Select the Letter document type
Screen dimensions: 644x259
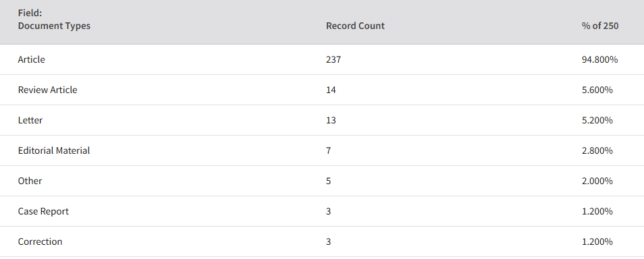[30, 120]
